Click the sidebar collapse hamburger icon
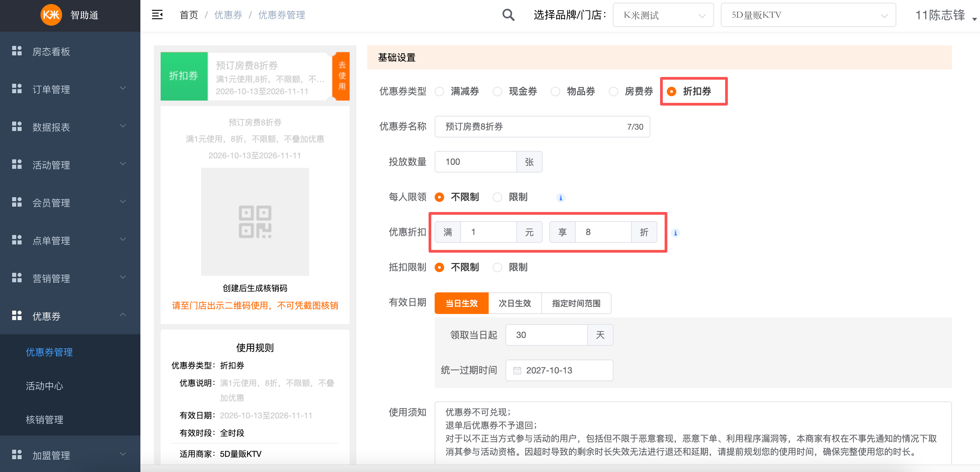The image size is (980, 472). tap(157, 15)
